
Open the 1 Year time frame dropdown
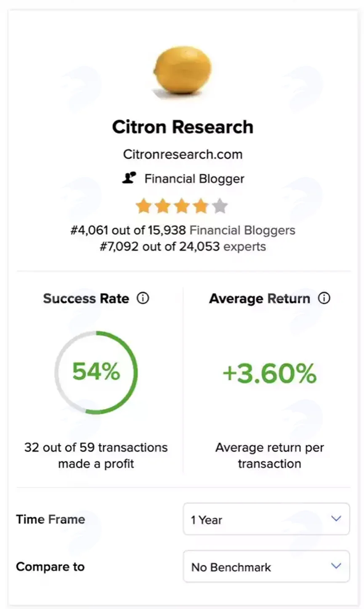(x=266, y=519)
